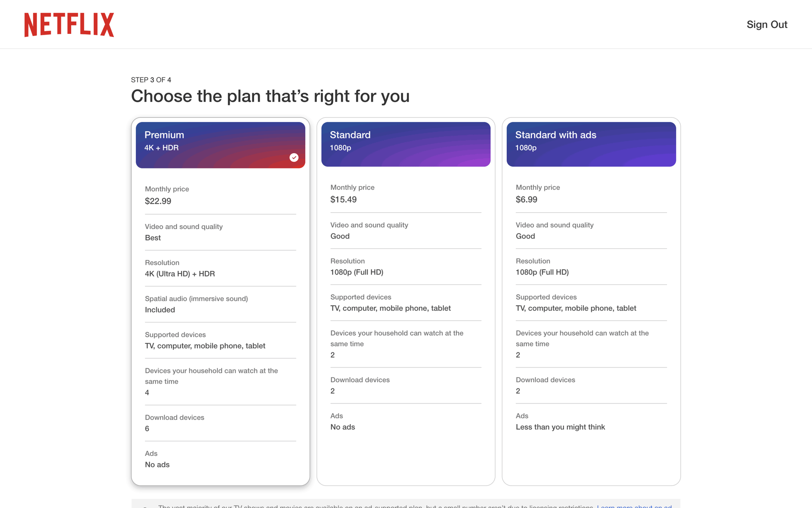Click the Less than you might think ads text
Image resolution: width=812 pixels, height=508 pixels.
point(560,427)
